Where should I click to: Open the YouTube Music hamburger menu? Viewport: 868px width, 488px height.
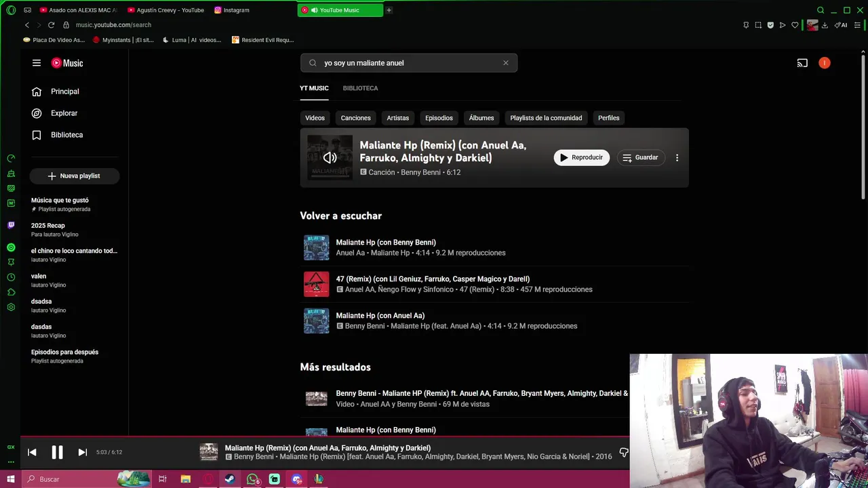(37, 63)
